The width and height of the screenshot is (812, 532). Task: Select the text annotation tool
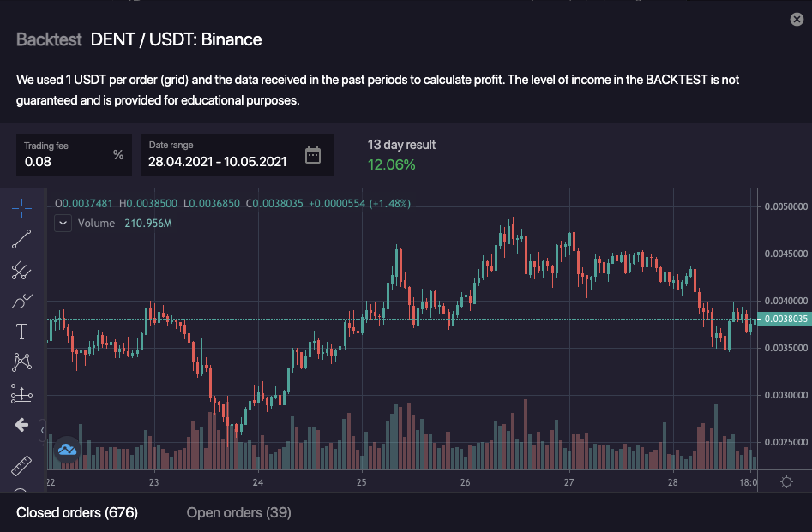[x=21, y=332]
